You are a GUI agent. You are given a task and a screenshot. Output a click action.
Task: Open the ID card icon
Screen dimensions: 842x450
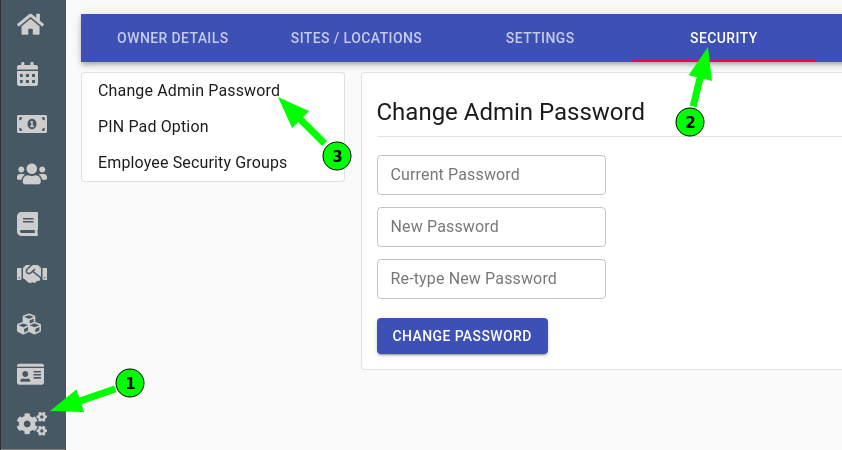30,374
